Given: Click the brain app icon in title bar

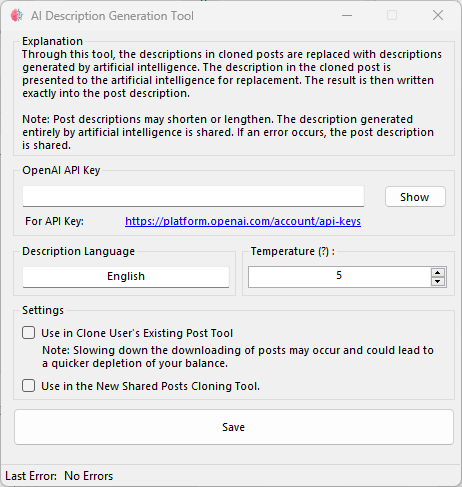Looking at the screenshot, I should (x=17, y=15).
